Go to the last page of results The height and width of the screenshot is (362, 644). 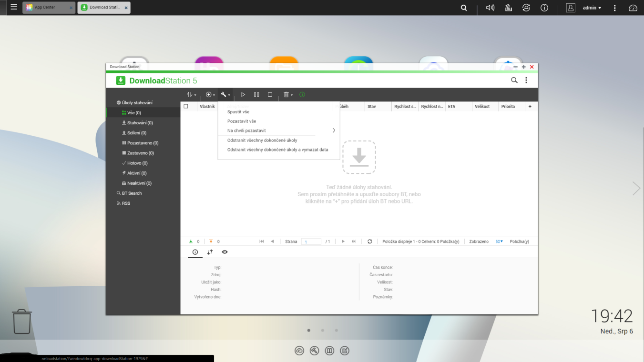354,241
